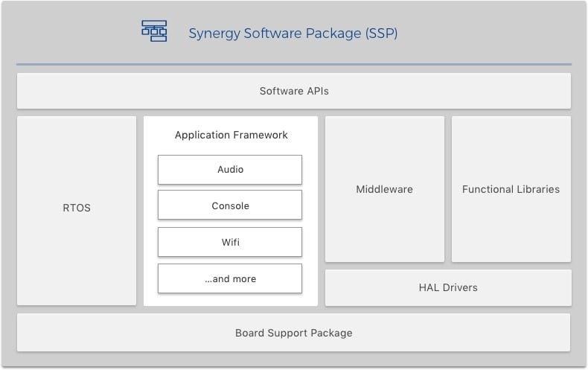Click the 'Framework' word in the white panel
This screenshot has height=370, width=588.
(261, 135)
